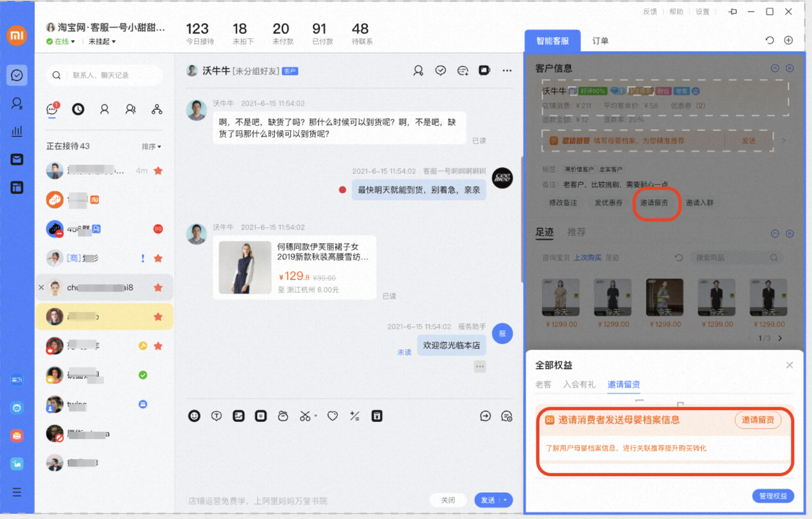The width and height of the screenshot is (812, 519).
Task: Open the send button dropdown arrow
Action: click(506, 500)
